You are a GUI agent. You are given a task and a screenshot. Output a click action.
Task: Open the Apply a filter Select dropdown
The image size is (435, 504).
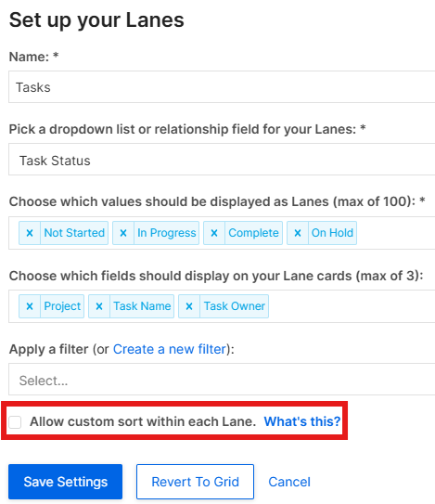point(222,380)
